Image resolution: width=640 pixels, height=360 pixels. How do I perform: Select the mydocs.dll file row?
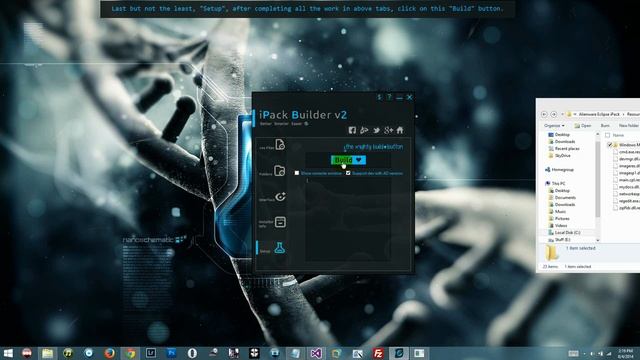(628, 187)
